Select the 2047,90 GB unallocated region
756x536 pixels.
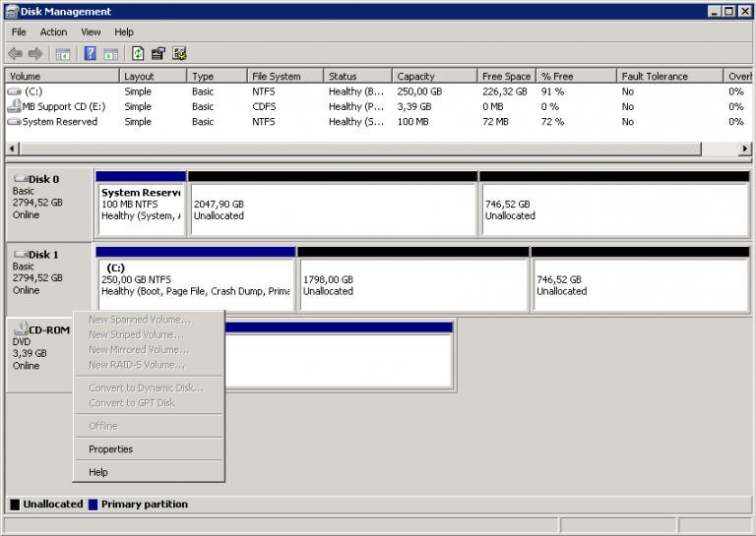click(332, 208)
